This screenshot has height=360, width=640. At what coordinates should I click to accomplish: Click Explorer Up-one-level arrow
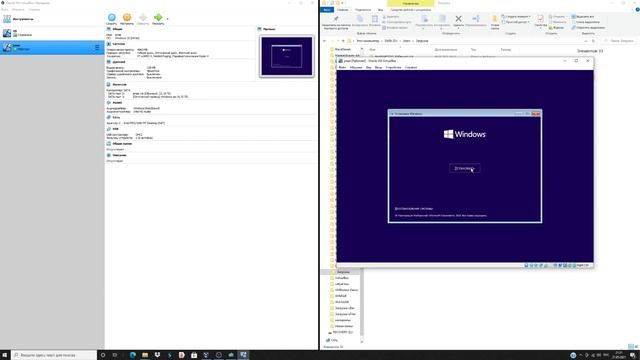343,41
